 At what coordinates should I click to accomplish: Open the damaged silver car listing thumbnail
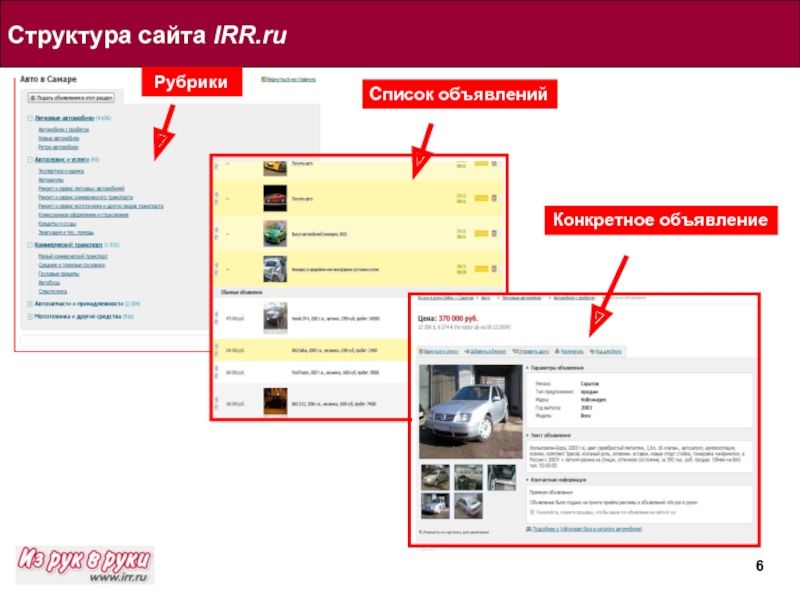[275, 269]
